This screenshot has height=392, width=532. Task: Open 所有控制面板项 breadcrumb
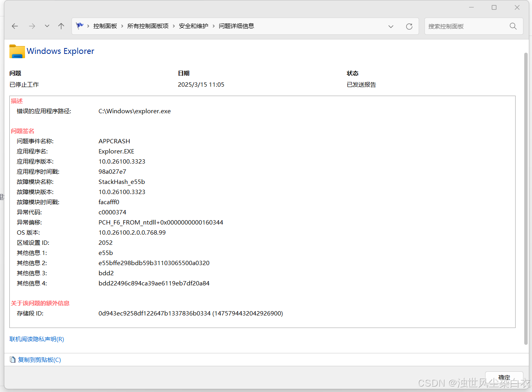point(148,26)
